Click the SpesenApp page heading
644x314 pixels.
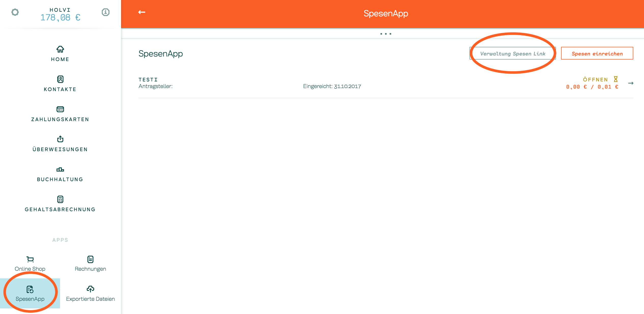pyautogui.click(x=161, y=54)
